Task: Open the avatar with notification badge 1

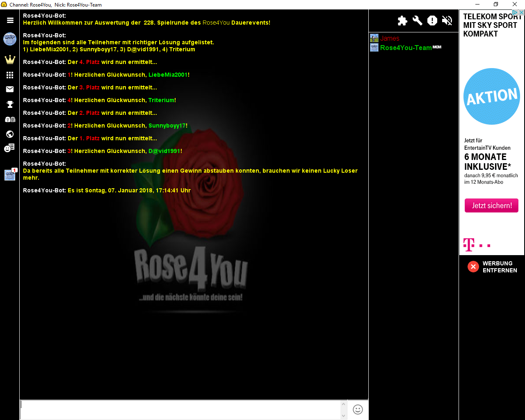Action: tap(10, 175)
